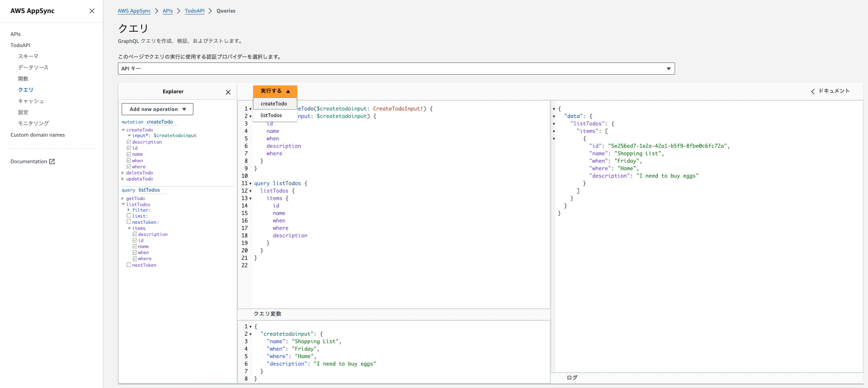Screen dimensions: 868x388
Task: Expand the filter argument under listTodos
Action: click(x=129, y=210)
